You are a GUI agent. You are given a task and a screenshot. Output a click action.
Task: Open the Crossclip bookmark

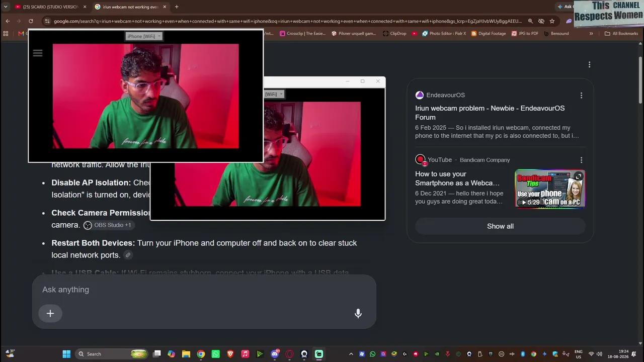point(303,34)
